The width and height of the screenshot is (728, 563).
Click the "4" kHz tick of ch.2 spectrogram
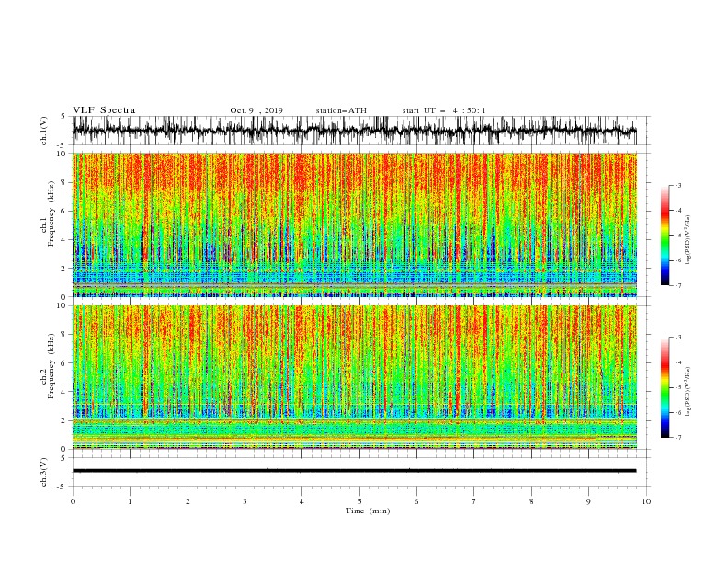click(64, 392)
